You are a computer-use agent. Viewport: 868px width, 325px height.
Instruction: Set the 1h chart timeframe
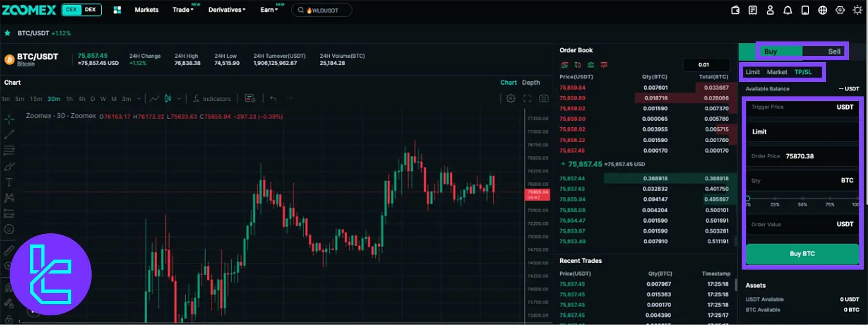(x=69, y=99)
